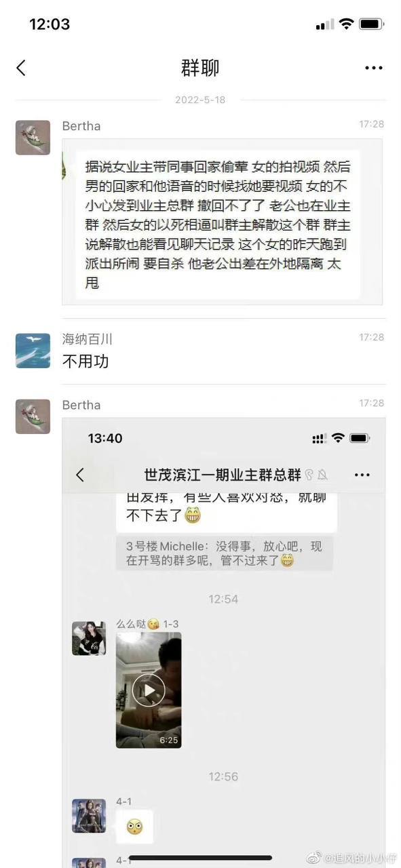Screen dimensions: 401x868
Task: Tap the Bertha name above first message
Action: 81,126
